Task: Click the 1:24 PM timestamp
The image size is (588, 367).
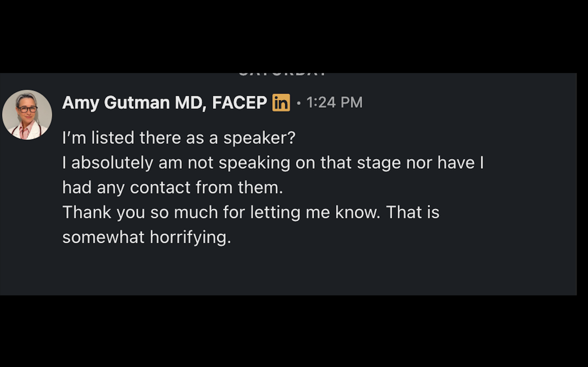Action: 335,102
